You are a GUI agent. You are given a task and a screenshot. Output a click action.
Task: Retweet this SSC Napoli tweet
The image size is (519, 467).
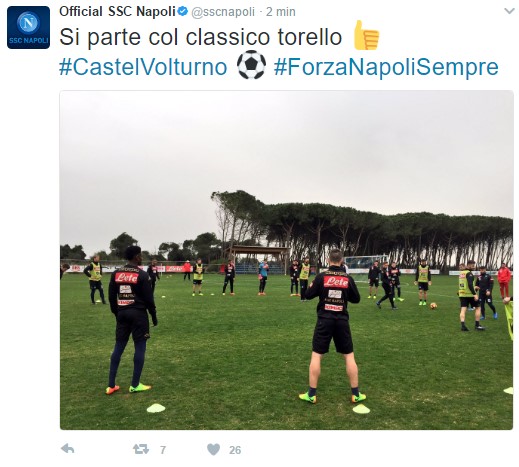click(141, 449)
